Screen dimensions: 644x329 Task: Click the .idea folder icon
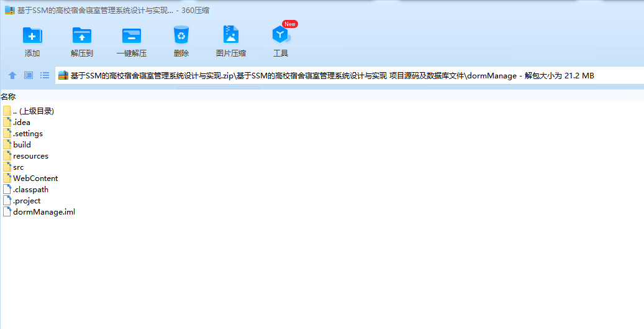pyautogui.click(x=7, y=122)
